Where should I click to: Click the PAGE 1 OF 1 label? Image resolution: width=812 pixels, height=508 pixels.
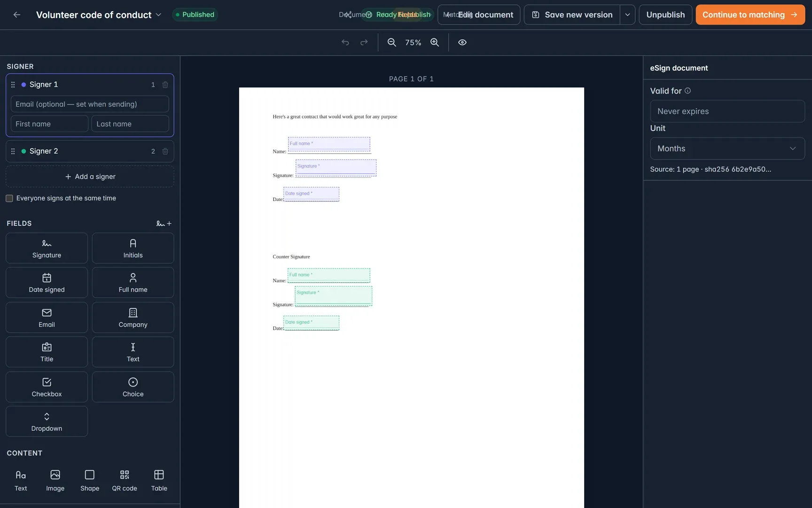[411, 79]
